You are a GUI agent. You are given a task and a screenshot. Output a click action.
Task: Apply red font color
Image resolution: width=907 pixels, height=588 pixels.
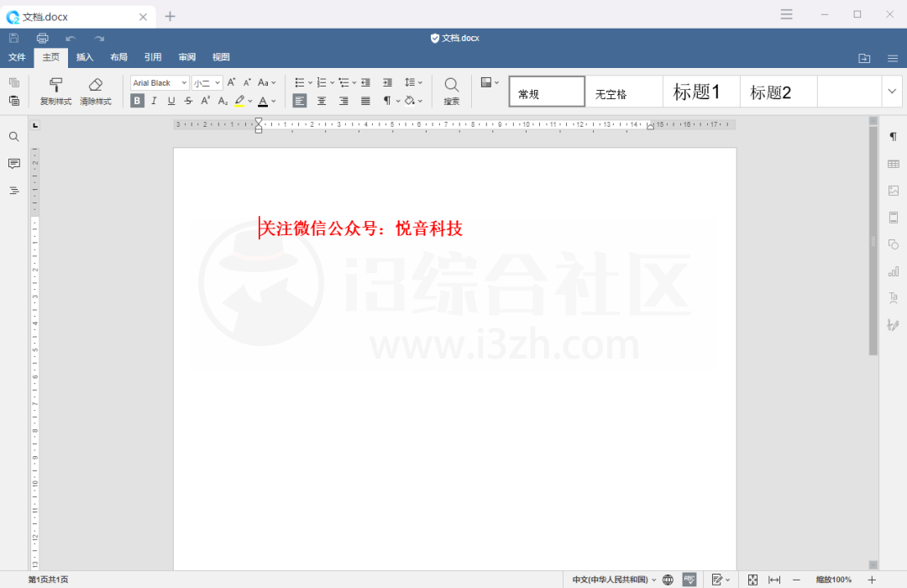pos(263,102)
